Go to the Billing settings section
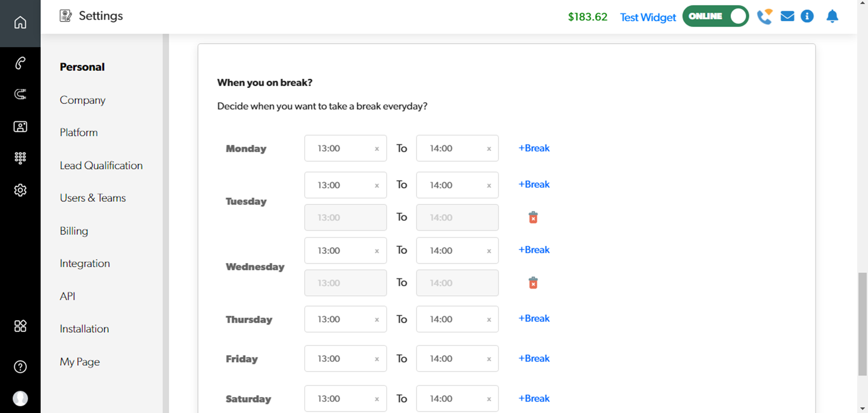Viewport: 868px width, 413px height. 74,231
